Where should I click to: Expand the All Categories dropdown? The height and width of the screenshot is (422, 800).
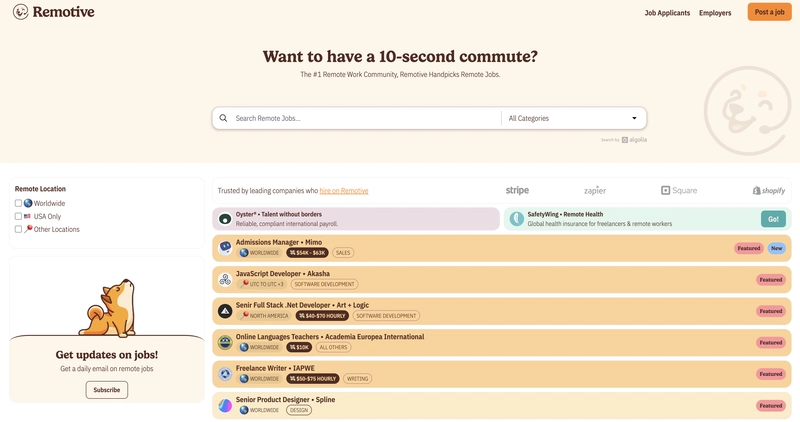click(573, 118)
